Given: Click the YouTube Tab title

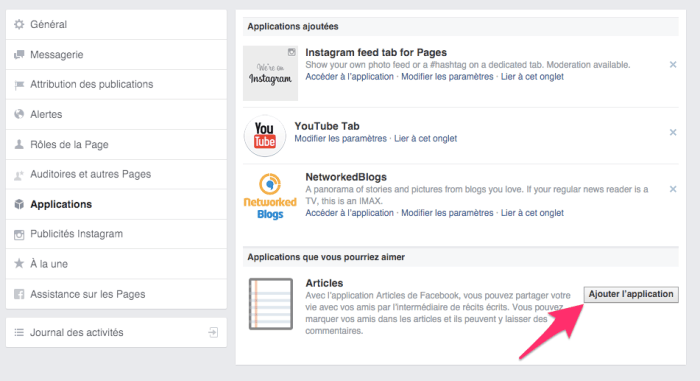Looking at the screenshot, I should click(x=327, y=126).
